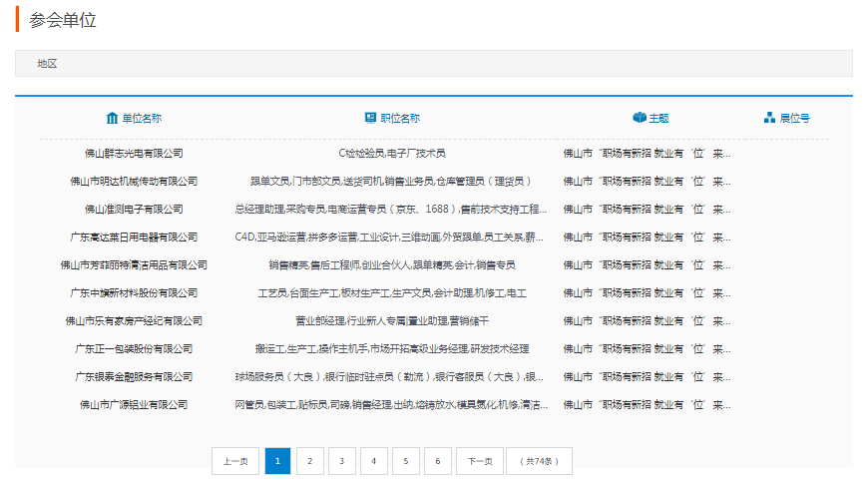Click the 参会单位 section heading
Image resolution: width=868 pixels, height=480 pixels.
[63, 20]
